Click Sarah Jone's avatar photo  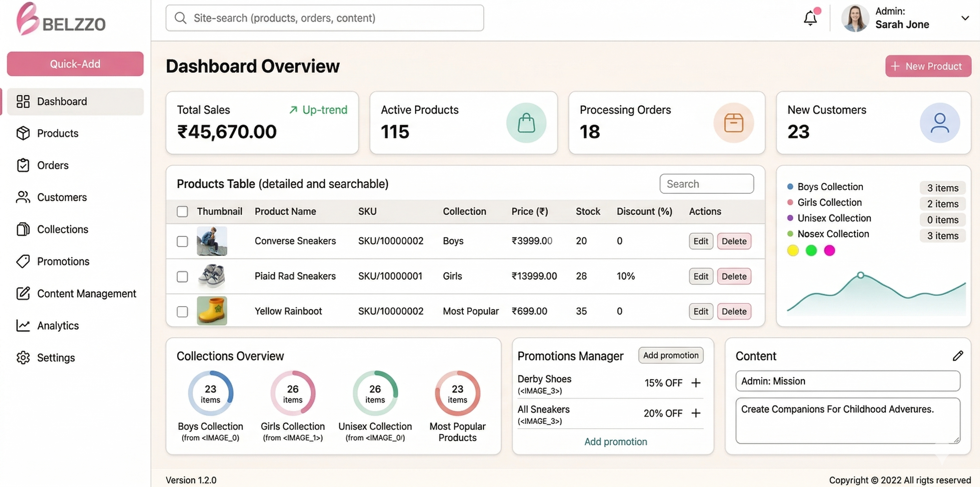tap(855, 18)
